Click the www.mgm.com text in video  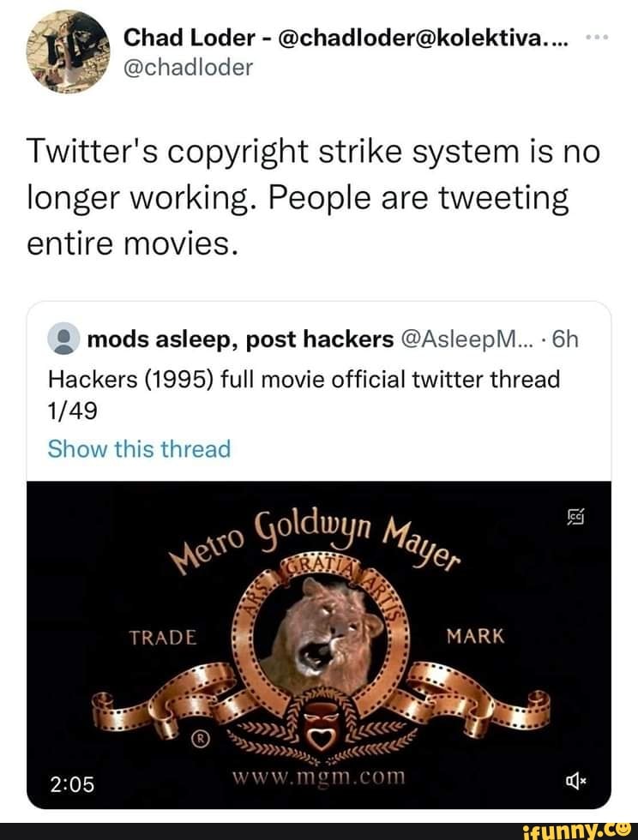pyautogui.click(x=318, y=778)
